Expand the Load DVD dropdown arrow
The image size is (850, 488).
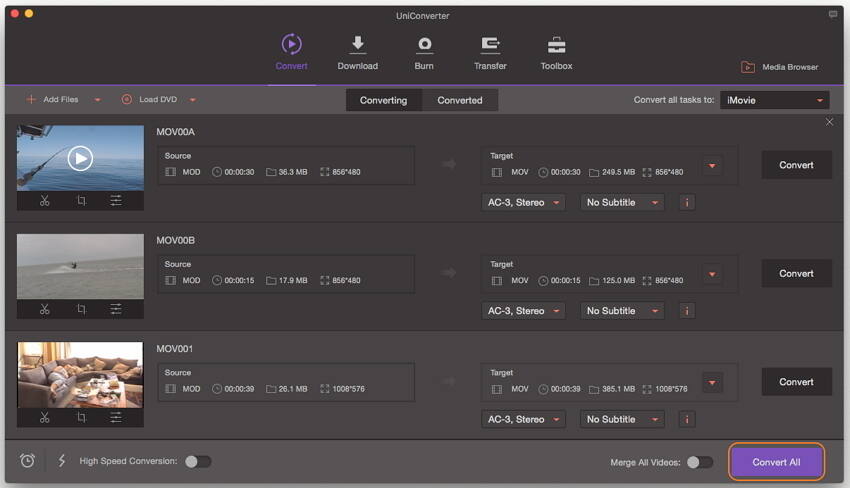coord(193,100)
